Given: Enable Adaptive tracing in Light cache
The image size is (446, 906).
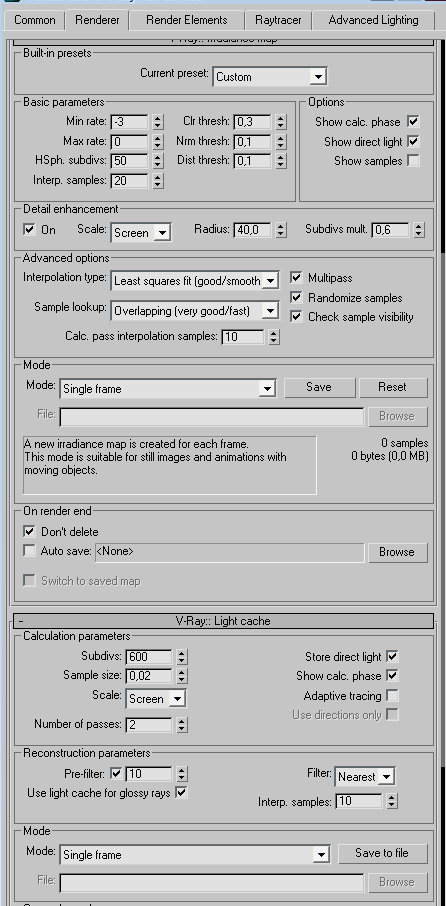Looking at the screenshot, I should point(392,695).
